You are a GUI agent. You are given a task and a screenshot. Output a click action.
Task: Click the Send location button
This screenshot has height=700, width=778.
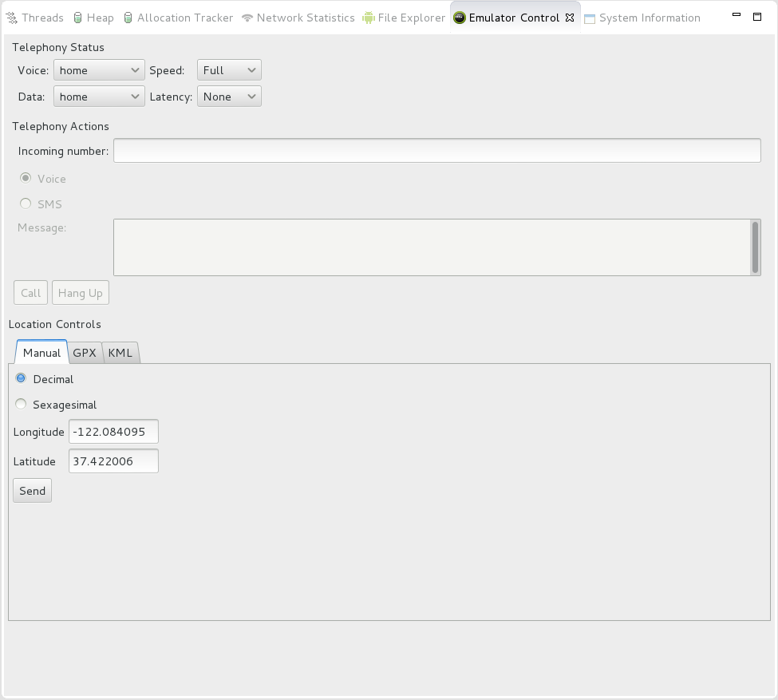coord(32,491)
